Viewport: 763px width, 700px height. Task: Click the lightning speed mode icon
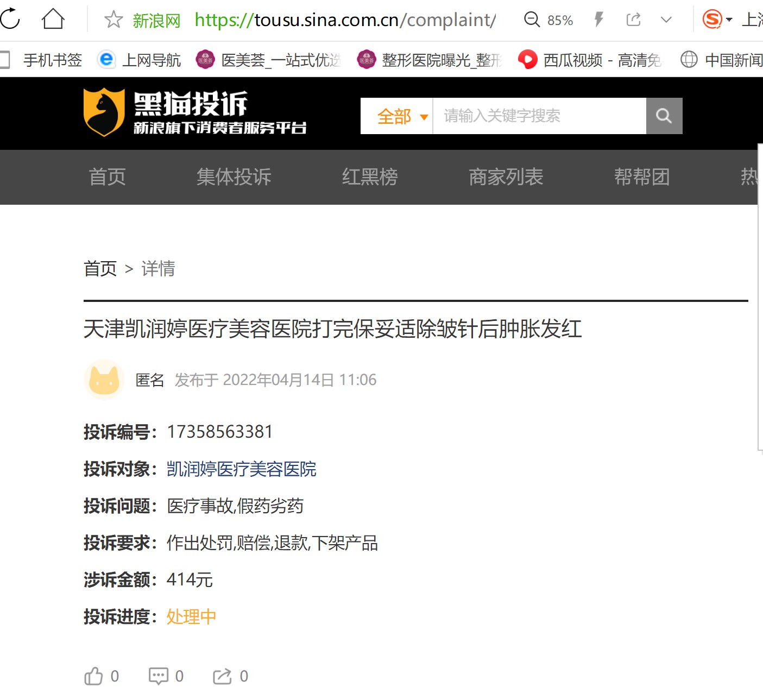(599, 20)
